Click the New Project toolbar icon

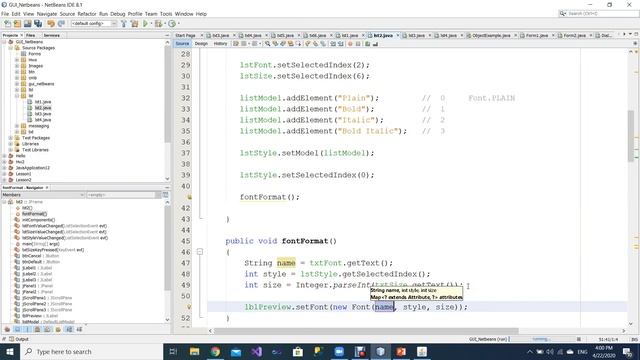point(17,24)
